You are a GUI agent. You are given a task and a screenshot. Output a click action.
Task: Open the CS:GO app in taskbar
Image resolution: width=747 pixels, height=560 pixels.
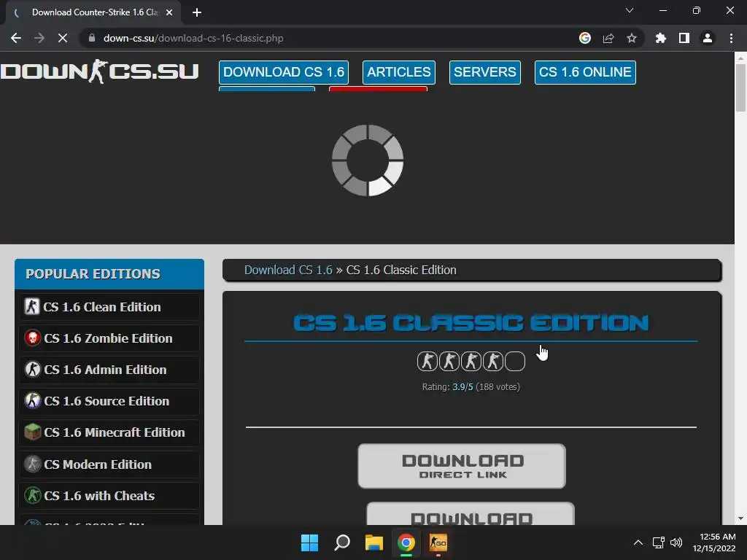[438, 542]
